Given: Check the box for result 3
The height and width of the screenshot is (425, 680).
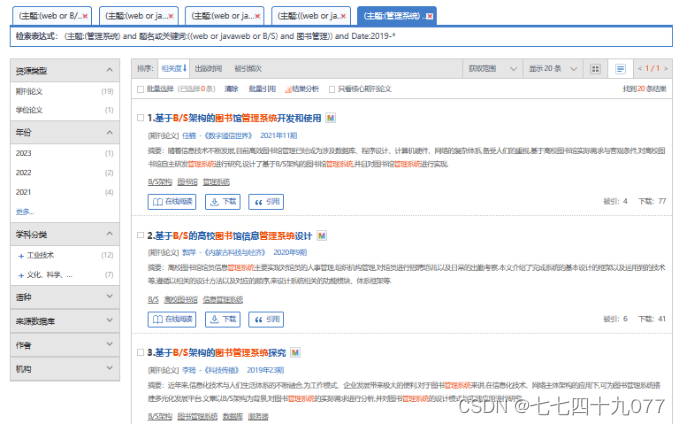Looking at the screenshot, I should 141,352.
